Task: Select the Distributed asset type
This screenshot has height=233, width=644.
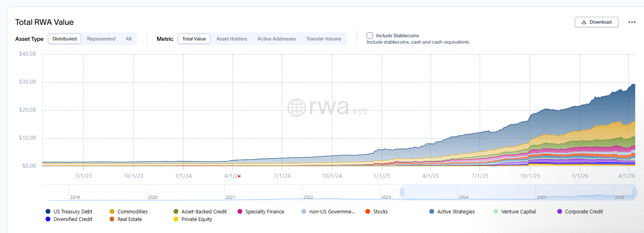Action: tap(64, 39)
